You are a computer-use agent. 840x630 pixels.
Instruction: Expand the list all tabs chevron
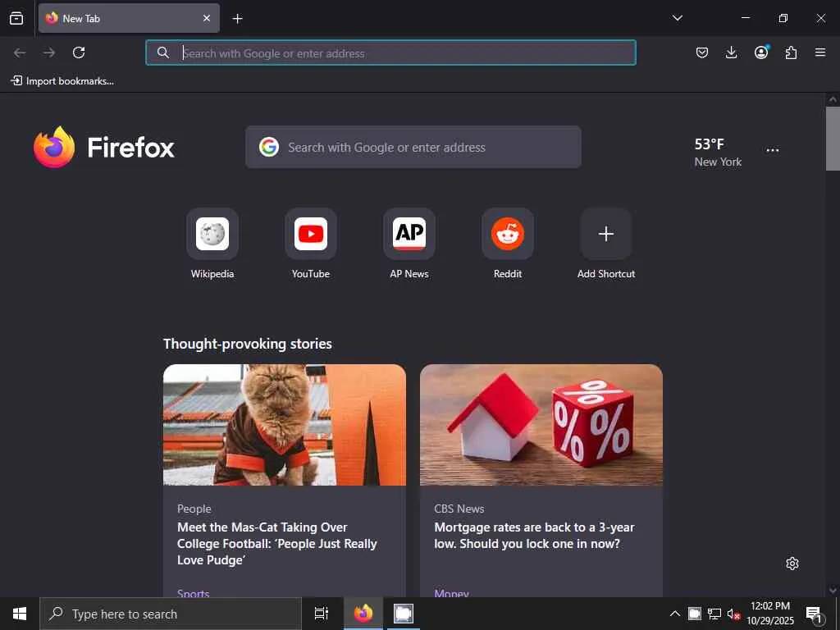[x=677, y=18]
